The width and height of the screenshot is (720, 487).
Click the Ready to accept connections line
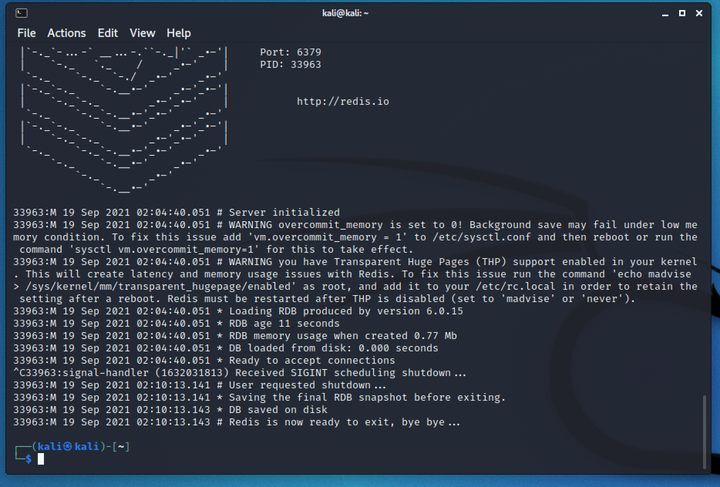tap(204, 360)
